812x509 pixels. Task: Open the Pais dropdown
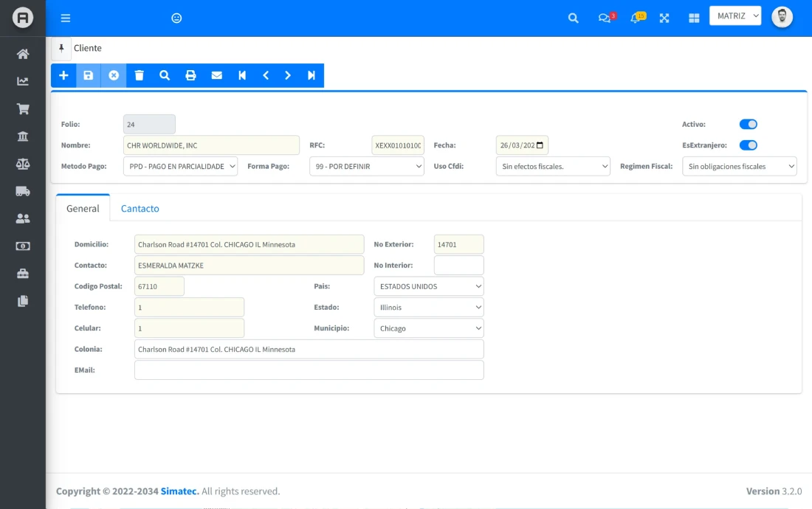point(429,286)
